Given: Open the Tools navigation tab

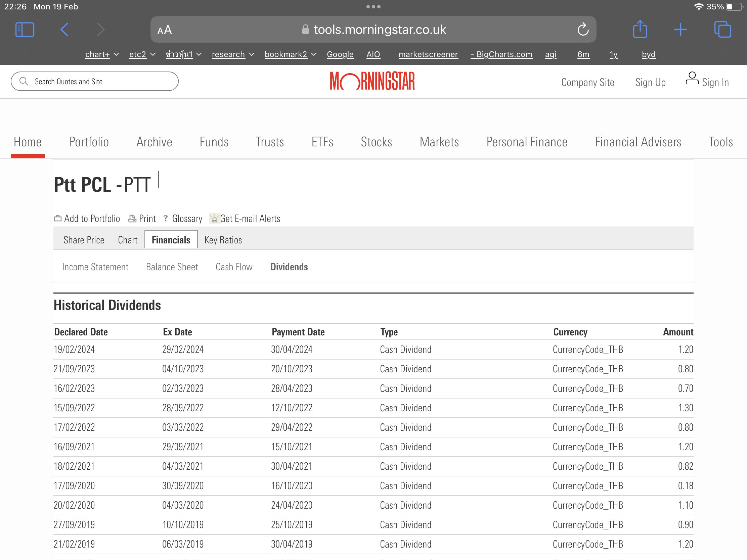Looking at the screenshot, I should (x=721, y=142).
